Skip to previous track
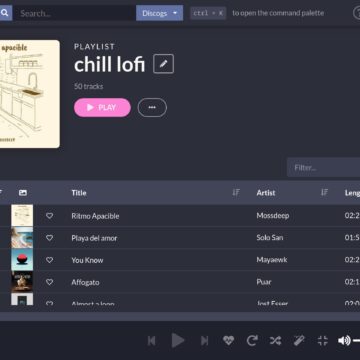360x360 pixels. point(152,341)
